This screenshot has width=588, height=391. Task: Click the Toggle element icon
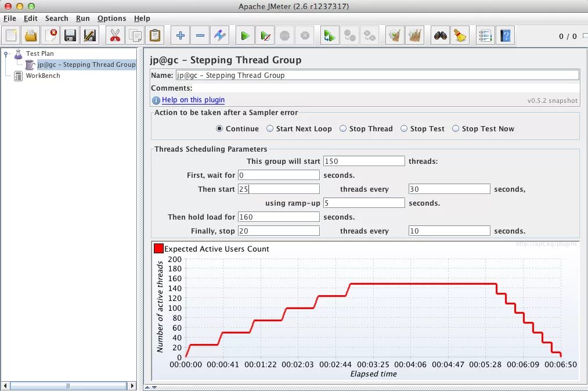[x=220, y=35]
